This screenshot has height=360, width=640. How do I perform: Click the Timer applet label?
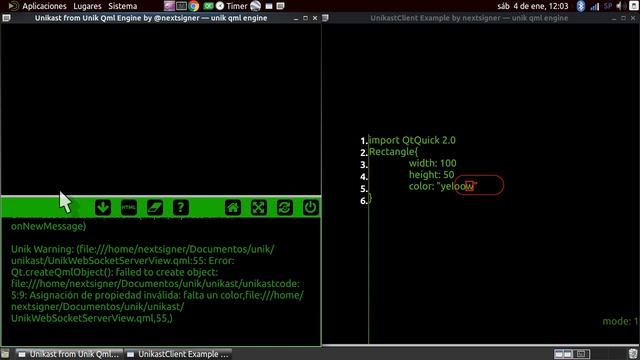(x=236, y=6)
